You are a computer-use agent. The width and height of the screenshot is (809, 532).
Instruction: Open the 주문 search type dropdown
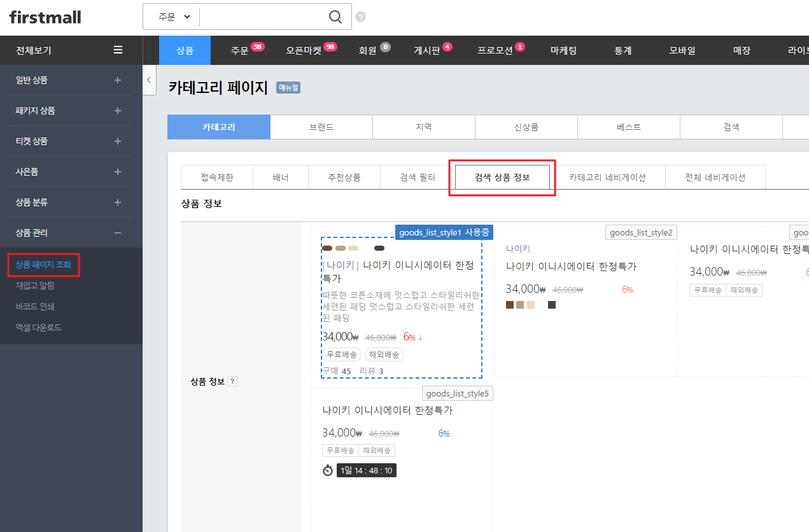174,17
